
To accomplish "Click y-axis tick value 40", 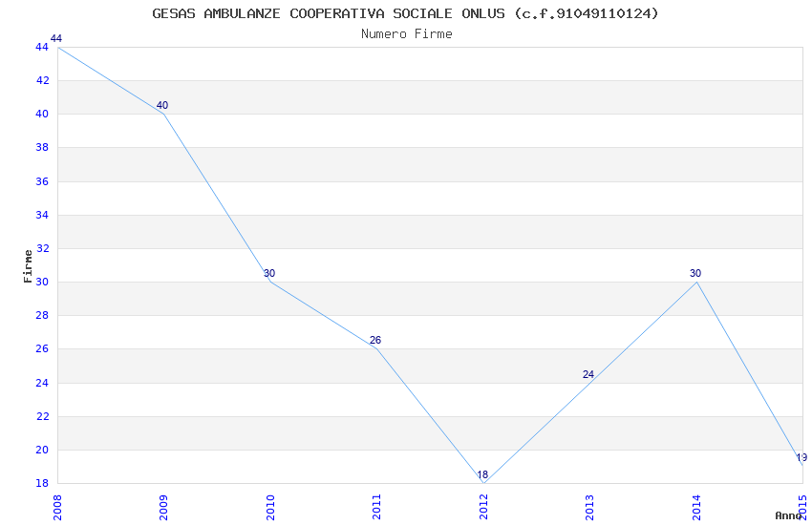I will click(42, 114).
